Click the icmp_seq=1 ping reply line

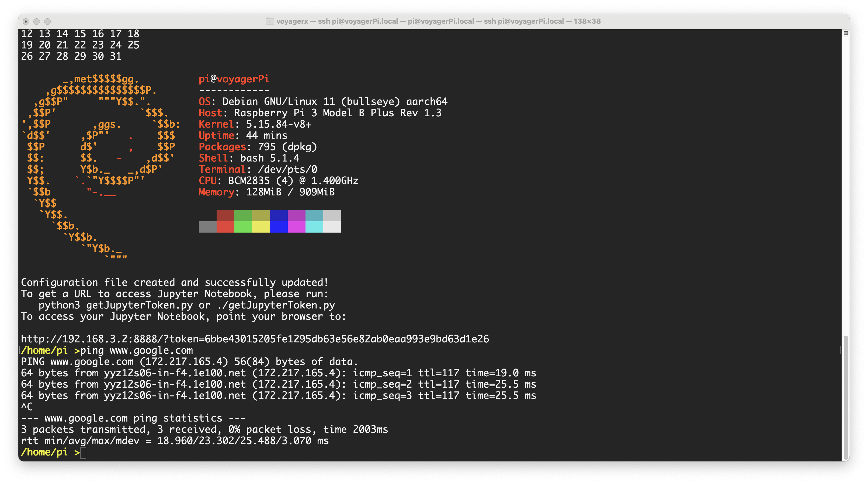[278, 373]
